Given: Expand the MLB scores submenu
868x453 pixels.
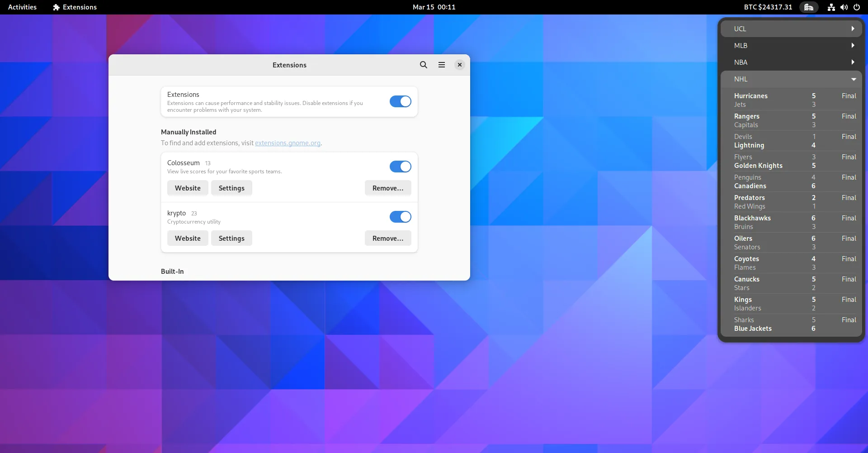Looking at the screenshot, I should click(x=791, y=45).
